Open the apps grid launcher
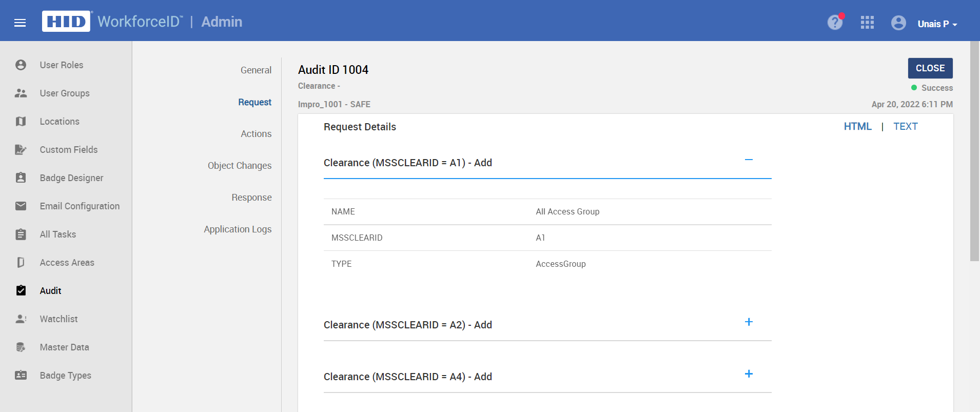 pos(867,23)
